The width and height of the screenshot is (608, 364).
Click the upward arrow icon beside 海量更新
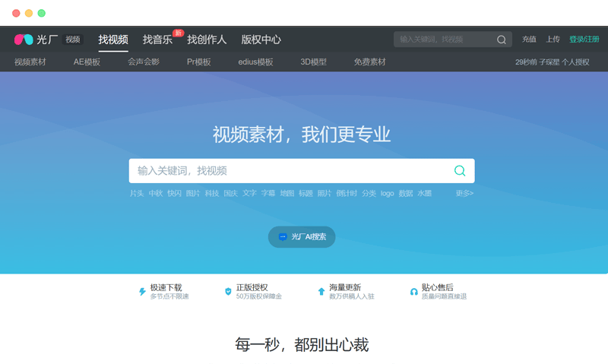point(321,292)
